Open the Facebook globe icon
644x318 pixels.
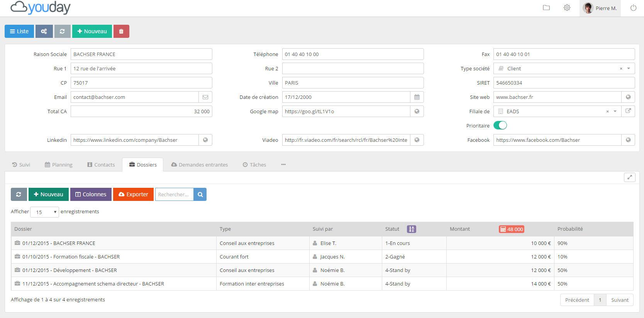pyautogui.click(x=628, y=140)
